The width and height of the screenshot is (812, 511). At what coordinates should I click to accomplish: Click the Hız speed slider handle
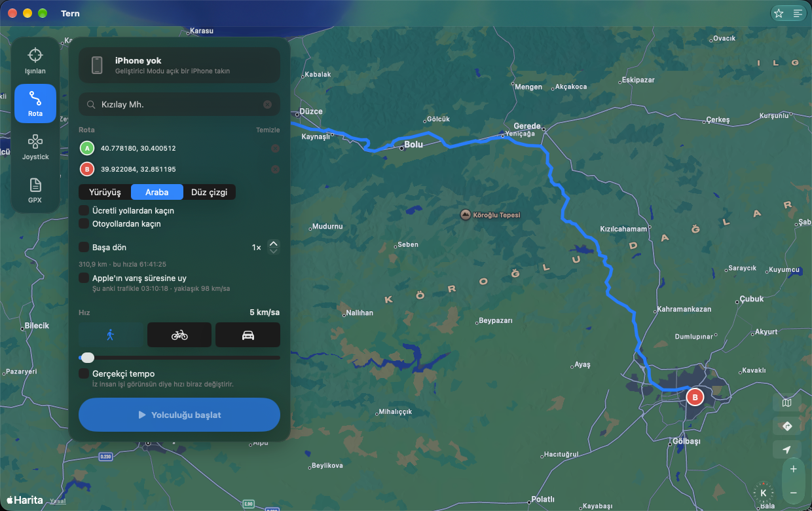(87, 358)
